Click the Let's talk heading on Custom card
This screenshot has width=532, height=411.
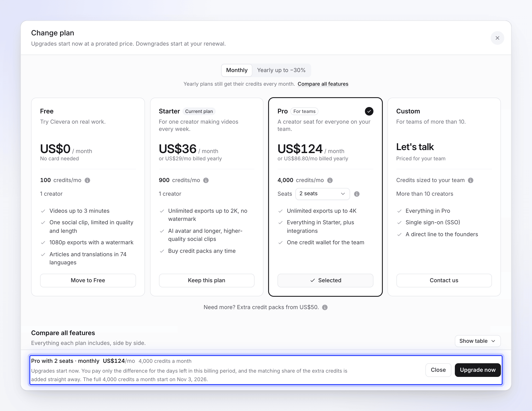click(x=415, y=147)
